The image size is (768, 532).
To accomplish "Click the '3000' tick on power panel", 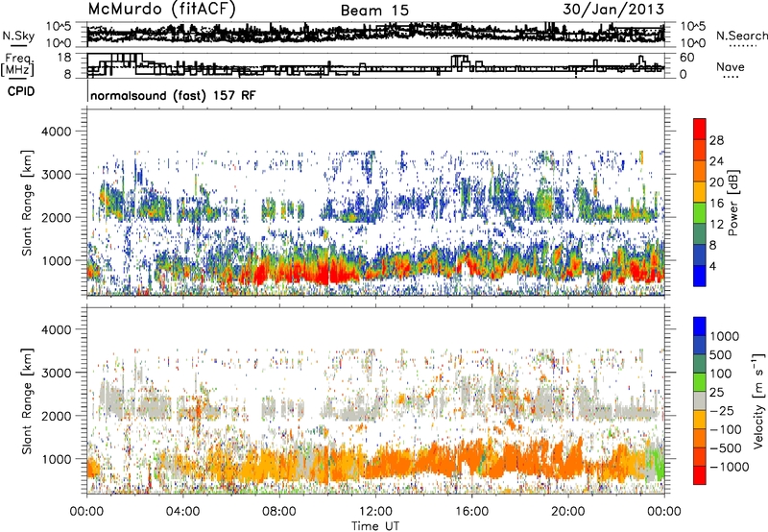I will (x=57, y=175).
